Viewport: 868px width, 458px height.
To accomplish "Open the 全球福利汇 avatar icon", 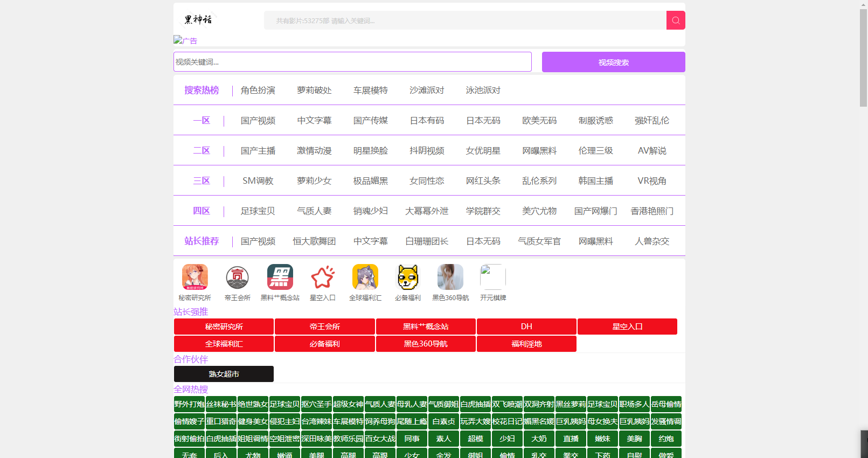I will [x=365, y=277].
